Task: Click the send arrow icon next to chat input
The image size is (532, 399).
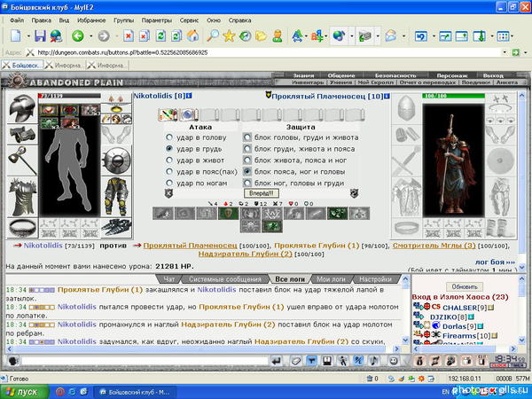Action: (277, 361)
